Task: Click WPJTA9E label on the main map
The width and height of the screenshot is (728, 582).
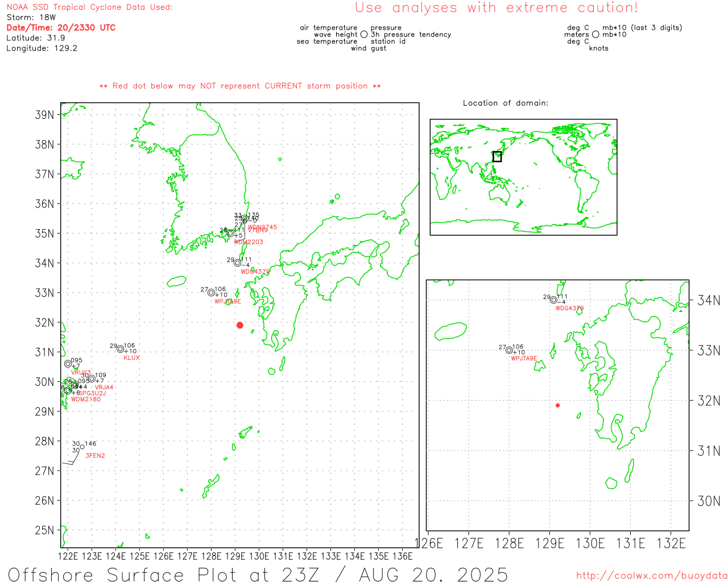Action: (x=228, y=302)
